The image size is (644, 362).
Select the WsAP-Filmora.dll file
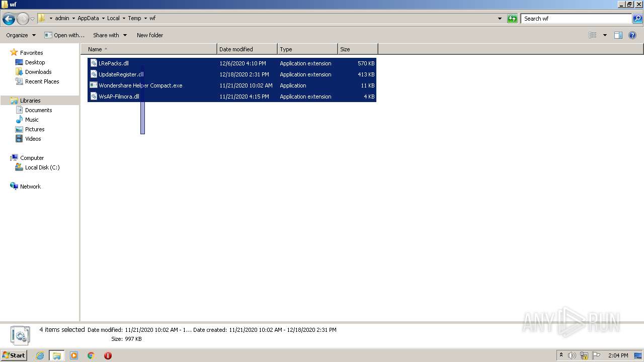tap(232, 97)
